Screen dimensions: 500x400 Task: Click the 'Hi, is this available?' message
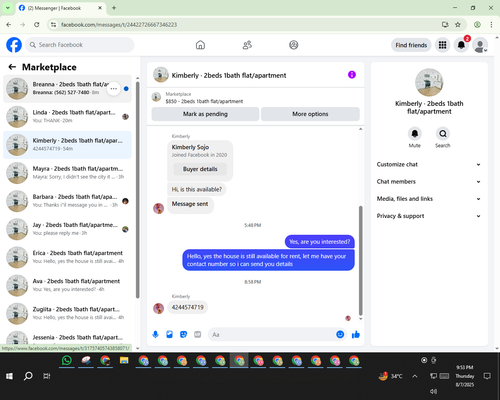coord(197,189)
